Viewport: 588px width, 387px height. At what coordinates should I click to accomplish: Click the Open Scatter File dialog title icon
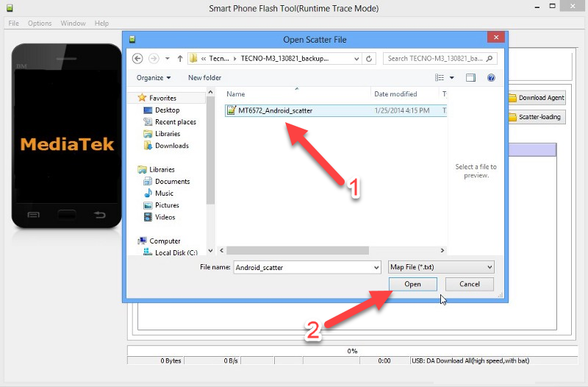click(132, 39)
